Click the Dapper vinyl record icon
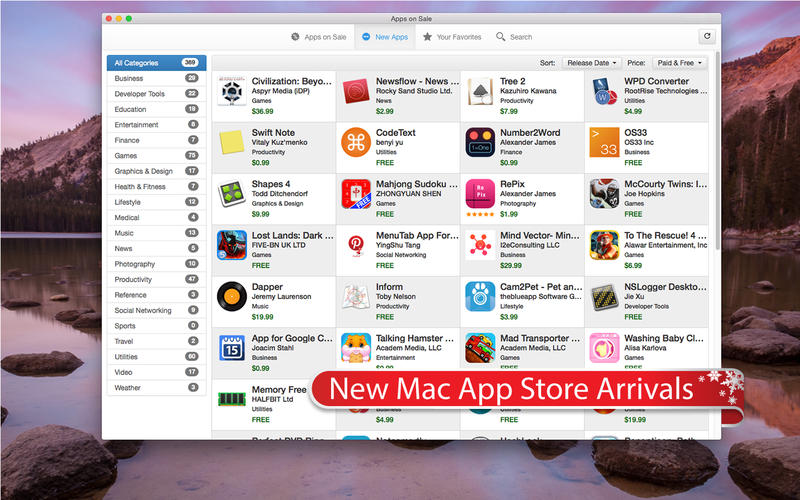Viewport: 800px width, 500px height. point(232,297)
